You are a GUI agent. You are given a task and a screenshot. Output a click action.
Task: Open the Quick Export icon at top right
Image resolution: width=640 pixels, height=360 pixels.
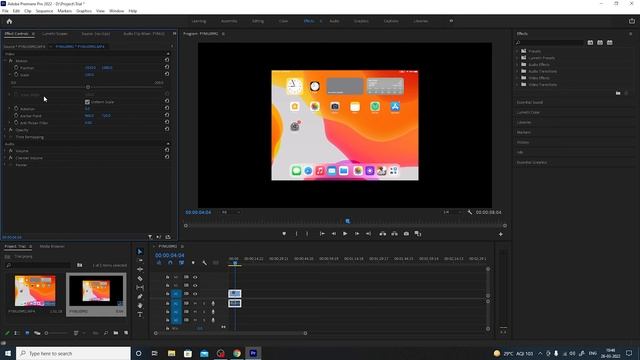pos(631,21)
